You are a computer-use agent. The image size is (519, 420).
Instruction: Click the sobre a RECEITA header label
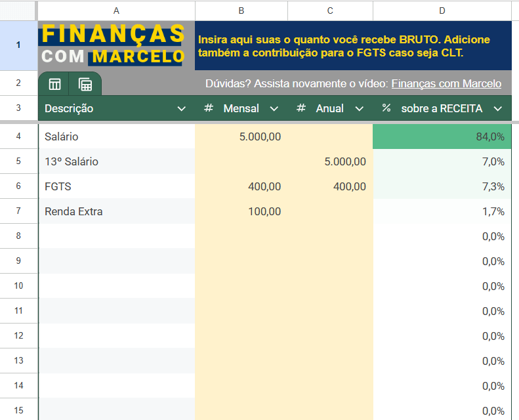(x=442, y=108)
